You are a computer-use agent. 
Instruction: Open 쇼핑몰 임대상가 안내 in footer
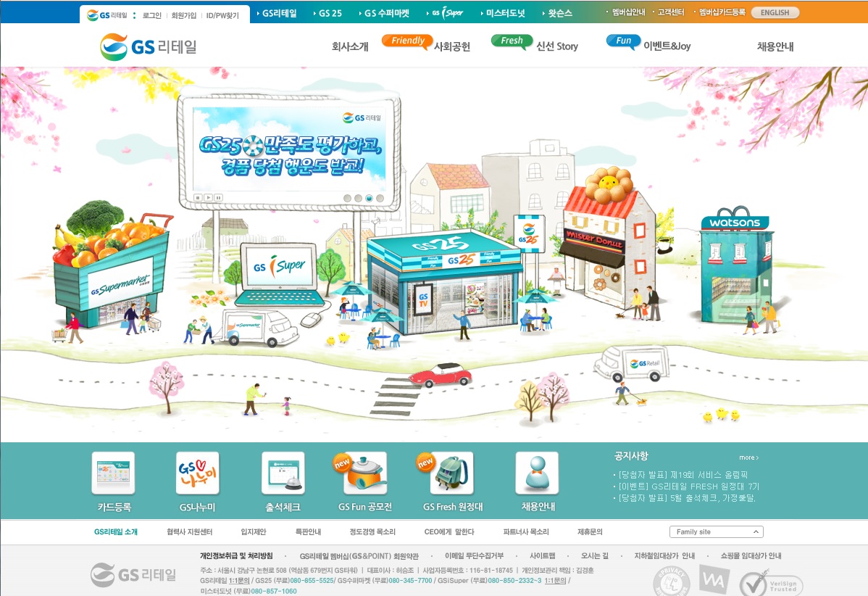click(x=751, y=555)
